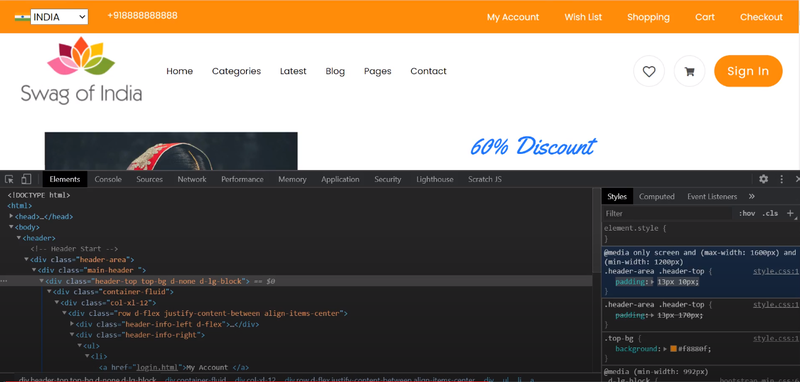Collapse the body element node
The width and height of the screenshot is (800, 382).
[x=11, y=227]
